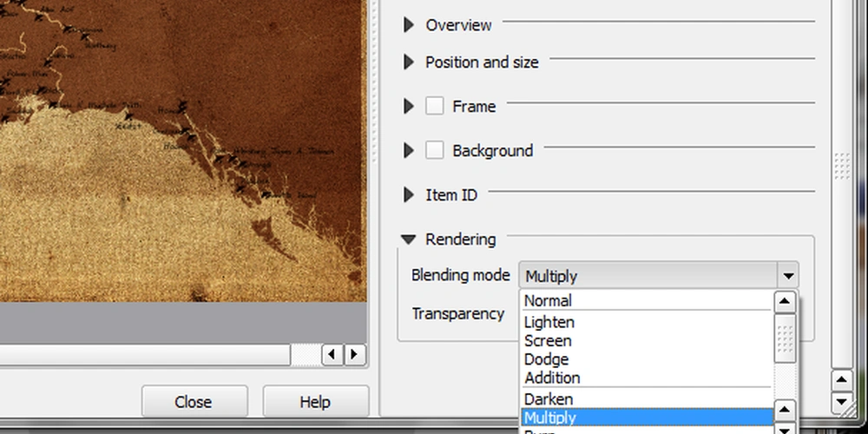
Task: Click map canvas scroll right arrow
Action: (355, 354)
